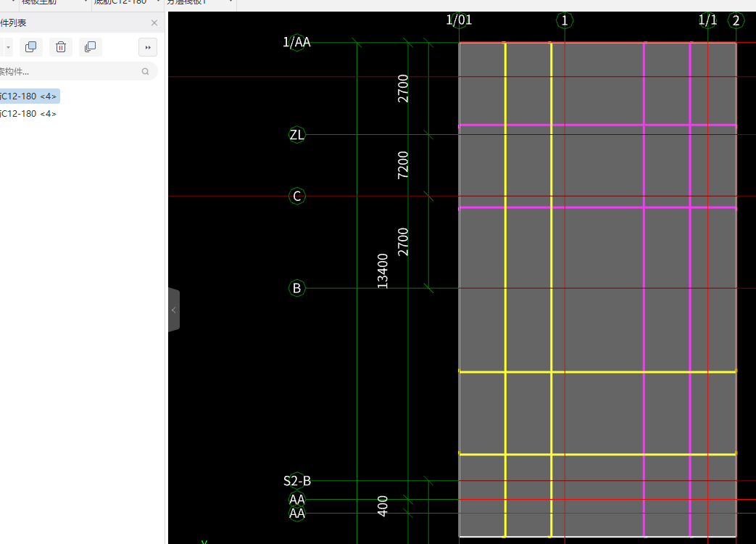This screenshot has height=544, width=756.
Task: Click axis bubble ZL
Action: click(x=297, y=135)
